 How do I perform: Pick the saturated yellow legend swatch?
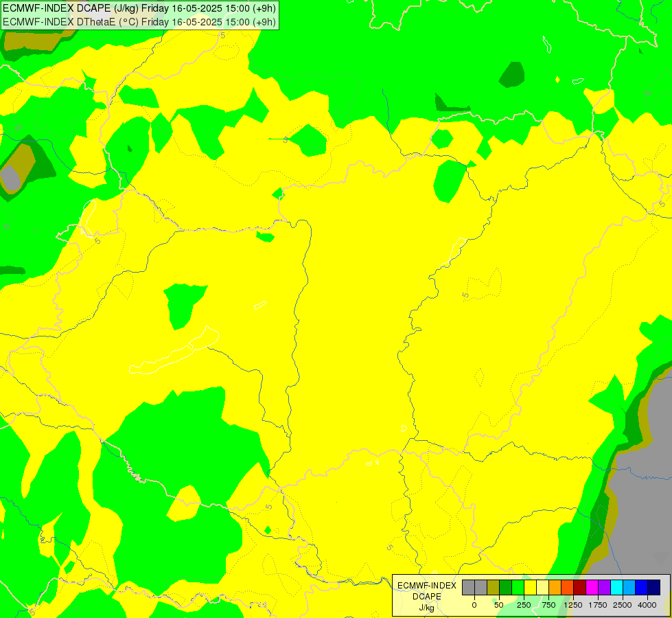(x=530, y=587)
